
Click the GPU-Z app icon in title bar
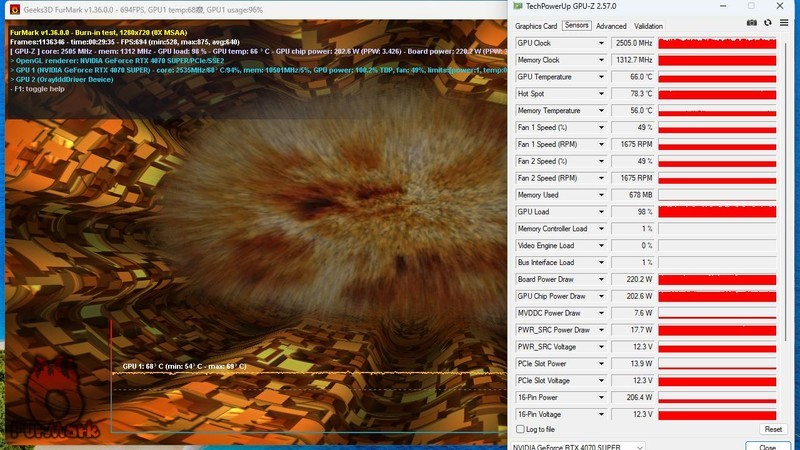517,6
